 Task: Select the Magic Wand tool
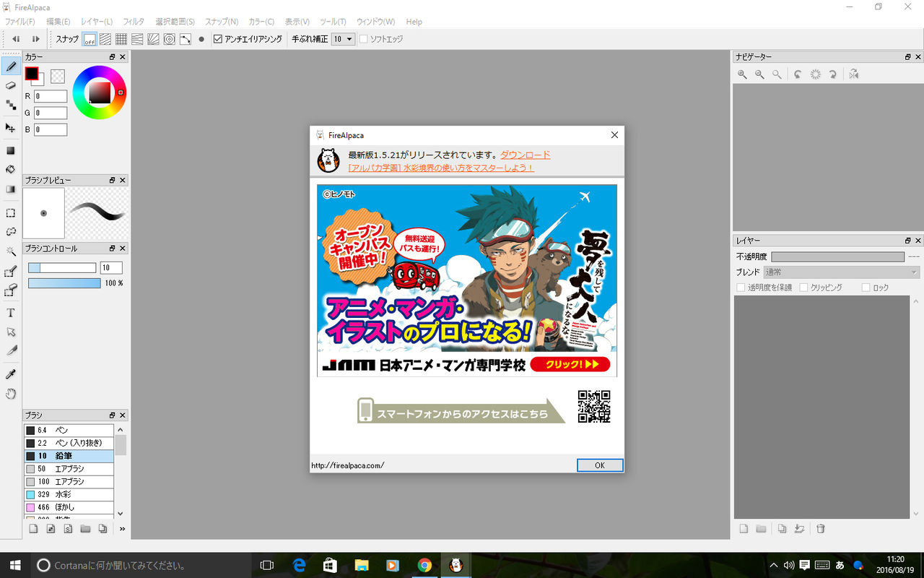point(11,251)
